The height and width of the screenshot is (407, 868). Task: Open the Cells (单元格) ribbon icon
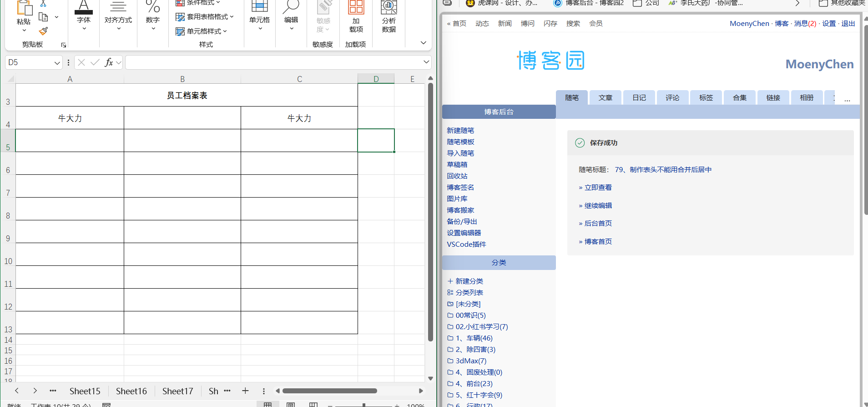point(259,6)
